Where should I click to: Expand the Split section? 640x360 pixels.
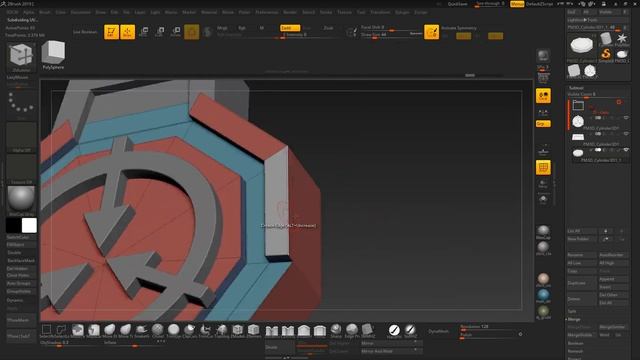[x=572, y=311]
